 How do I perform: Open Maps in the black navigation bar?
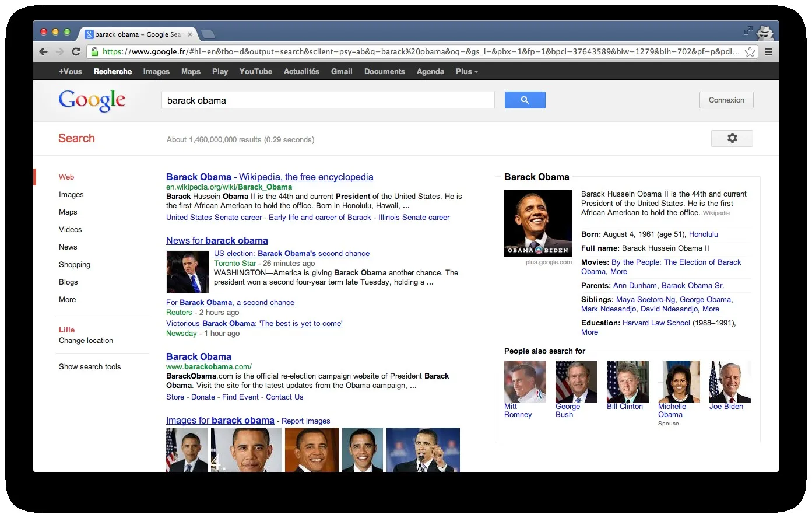191,71
